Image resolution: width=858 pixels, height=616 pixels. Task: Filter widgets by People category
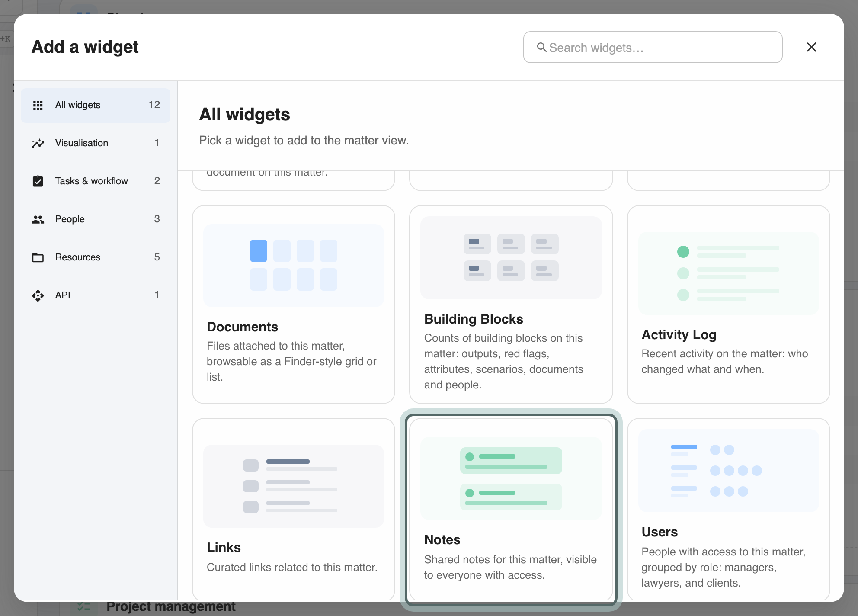point(96,219)
